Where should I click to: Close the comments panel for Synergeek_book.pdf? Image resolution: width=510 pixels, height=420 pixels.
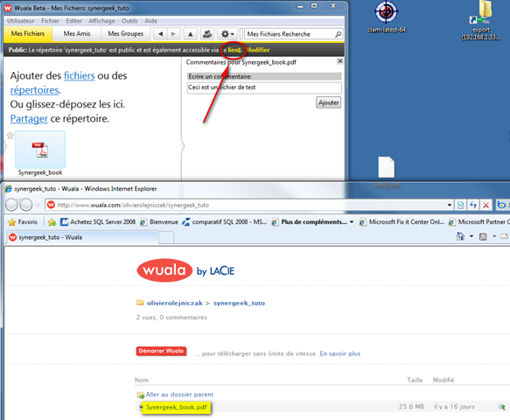(x=340, y=61)
